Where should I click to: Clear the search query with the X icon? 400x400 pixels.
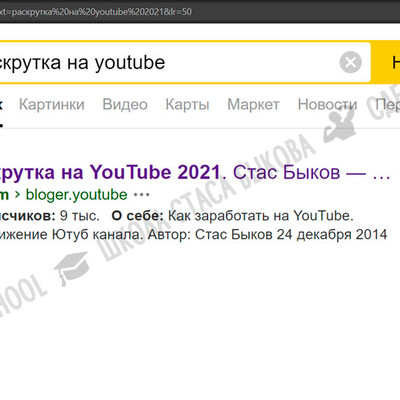(350, 62)
